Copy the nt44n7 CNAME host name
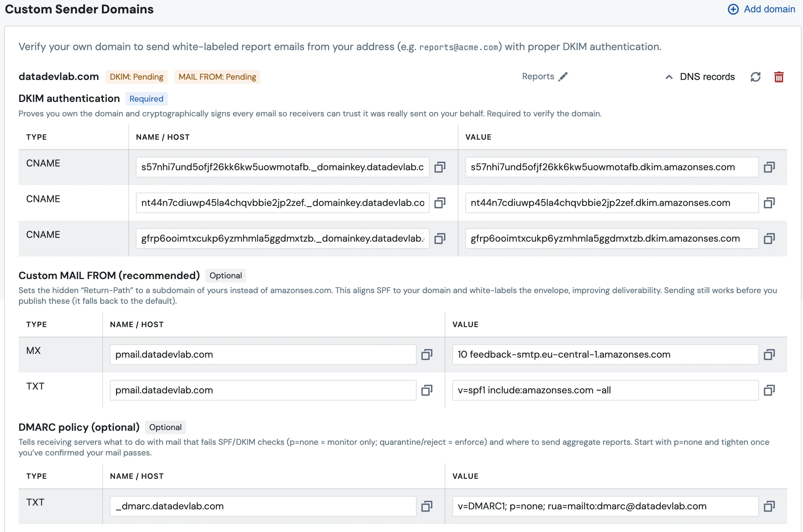803x532 pixels. (x=440, y=203)
